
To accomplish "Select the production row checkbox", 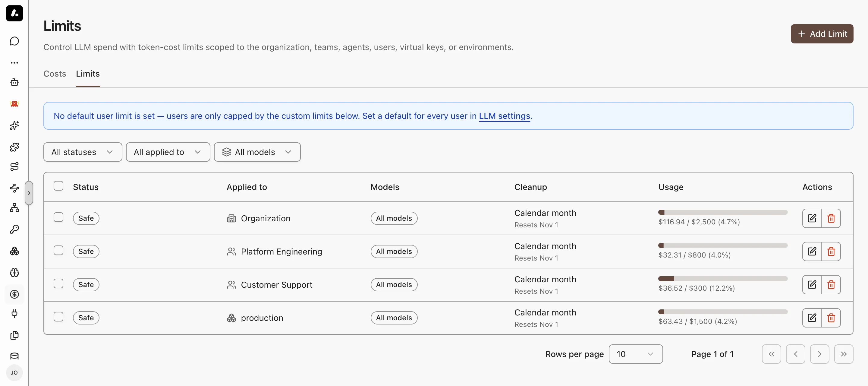I will pos(59,317).
